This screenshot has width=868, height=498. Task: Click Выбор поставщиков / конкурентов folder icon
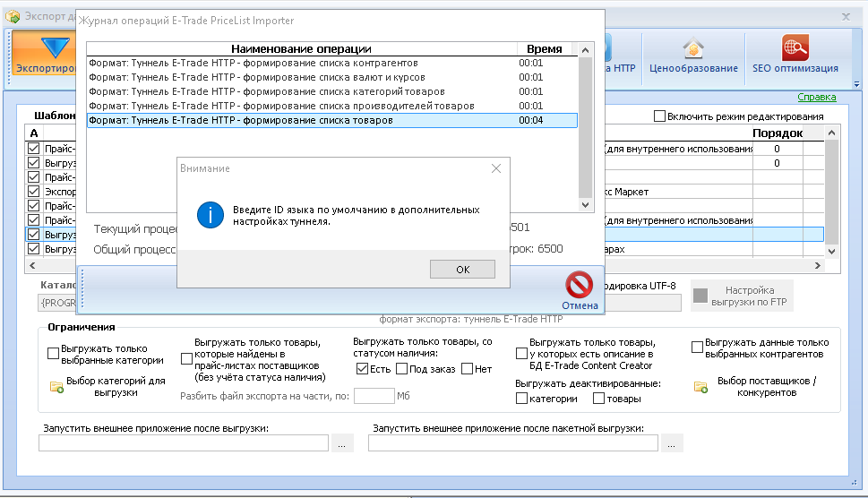click(x=700, y=387)
